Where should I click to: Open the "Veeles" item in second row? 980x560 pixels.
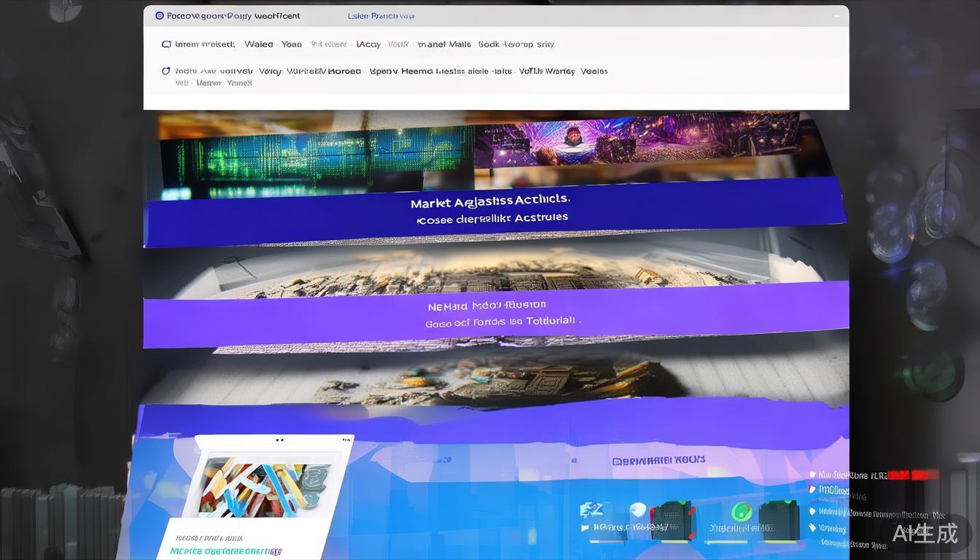click(x=594, y=71)
